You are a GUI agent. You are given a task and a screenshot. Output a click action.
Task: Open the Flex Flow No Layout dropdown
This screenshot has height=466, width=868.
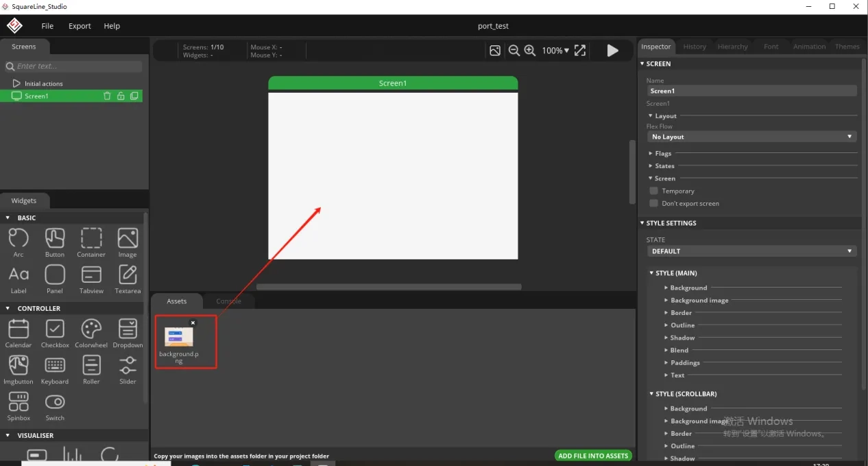(x=751, y=137)
